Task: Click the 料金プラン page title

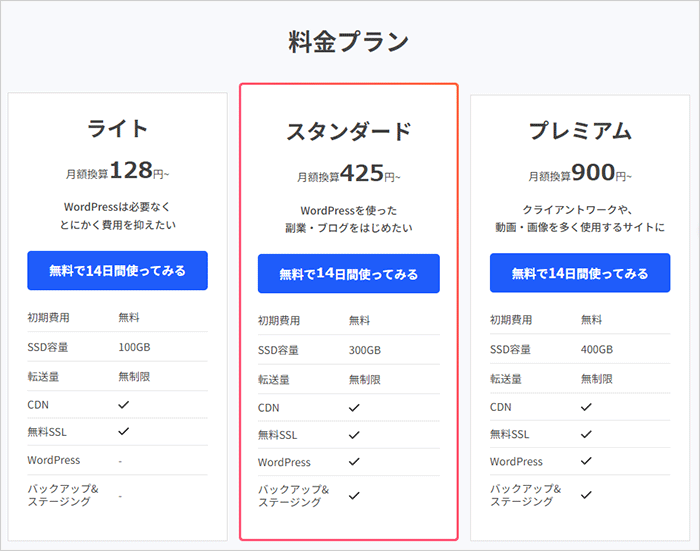Action: tap(349, 42)
